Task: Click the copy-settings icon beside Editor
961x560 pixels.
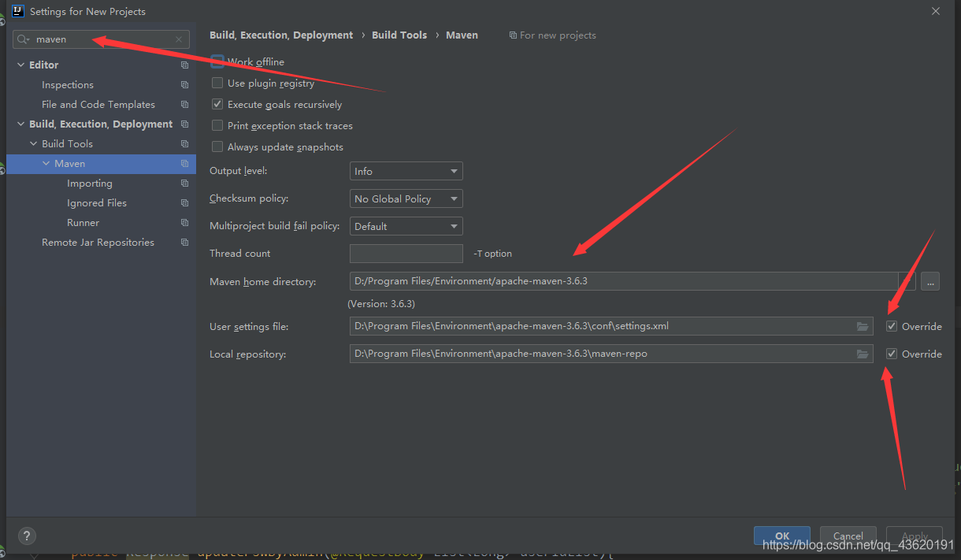Action: click(184, 65)
